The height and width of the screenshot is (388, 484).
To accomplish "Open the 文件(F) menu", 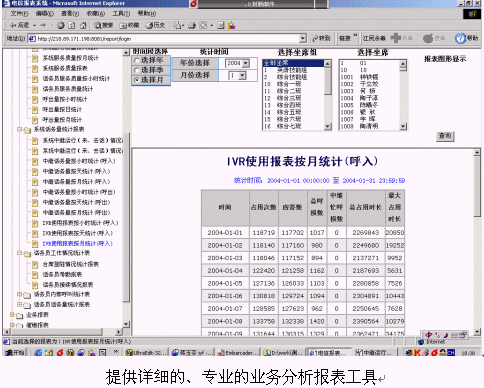I will click(x=20, y=14).
